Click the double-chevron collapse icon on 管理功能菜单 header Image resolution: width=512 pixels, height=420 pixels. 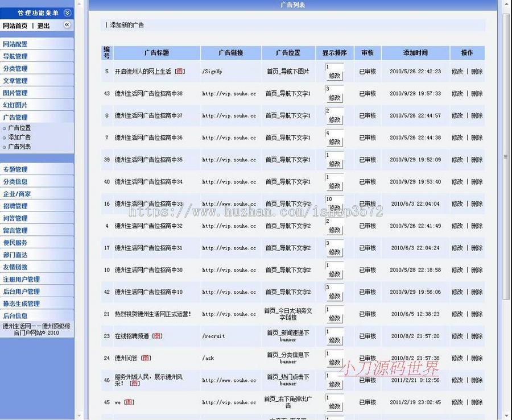(x=67, y=12)
